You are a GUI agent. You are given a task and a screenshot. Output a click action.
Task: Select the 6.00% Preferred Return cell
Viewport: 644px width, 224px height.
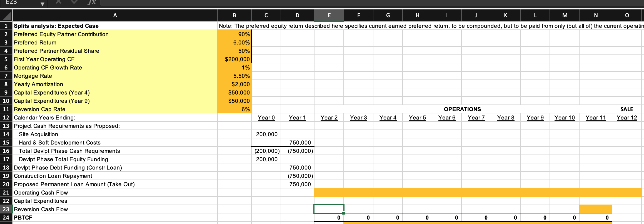pyautogui.click(x=234, y=43)
